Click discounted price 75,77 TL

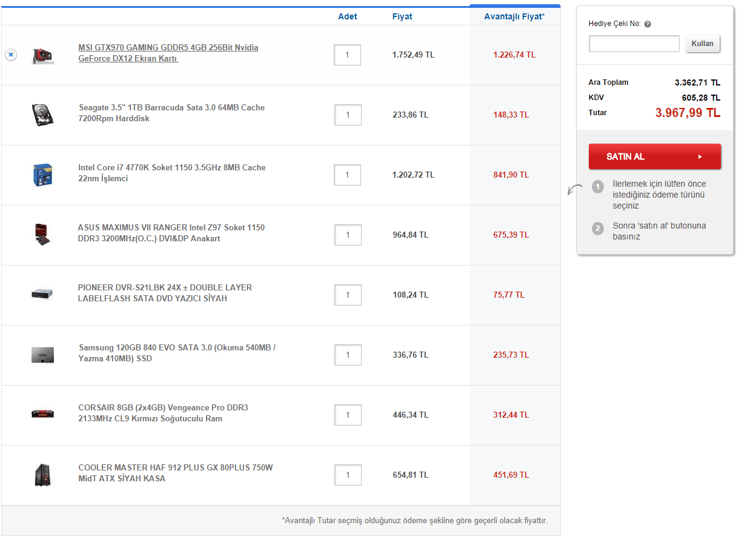[509, 295]
